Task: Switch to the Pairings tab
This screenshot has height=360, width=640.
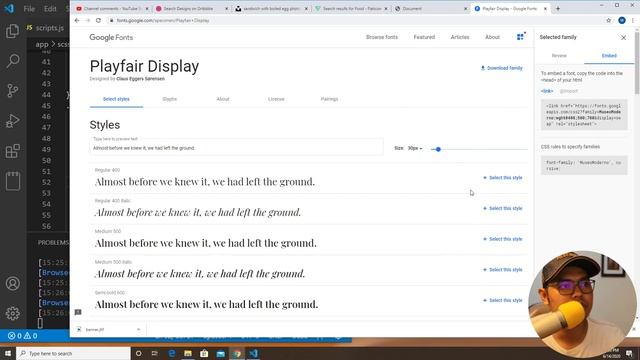Action: 329,99
